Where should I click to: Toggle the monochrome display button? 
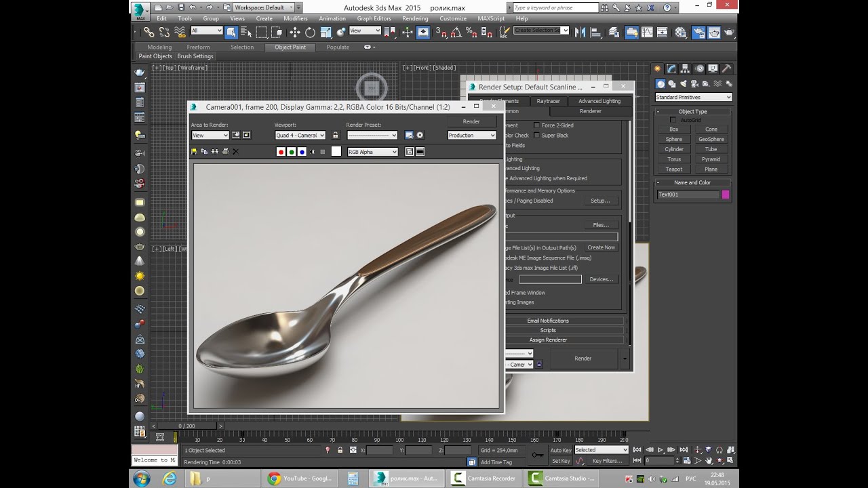(x=323, y=152)
